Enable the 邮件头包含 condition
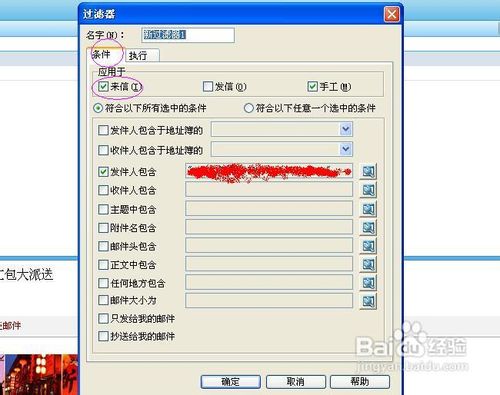500x395 pixels. (x=103, y=246)
